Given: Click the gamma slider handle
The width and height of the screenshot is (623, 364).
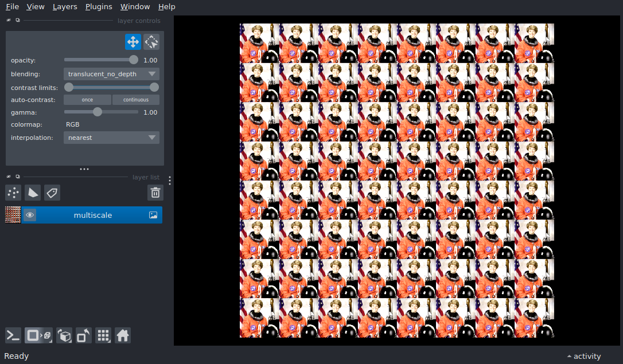Looking at the screenshot, I should (x=98, y=112).
